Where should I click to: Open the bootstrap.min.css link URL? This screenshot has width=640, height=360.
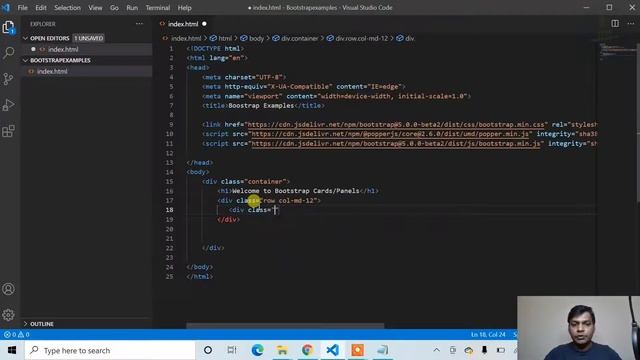coord(396,124)
